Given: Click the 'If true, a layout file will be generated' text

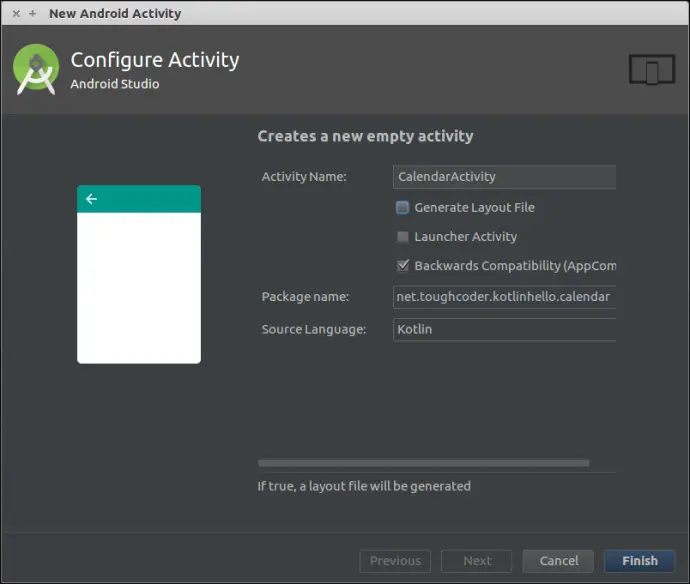Looking at the screenshot, I should (x=364, y=486).
